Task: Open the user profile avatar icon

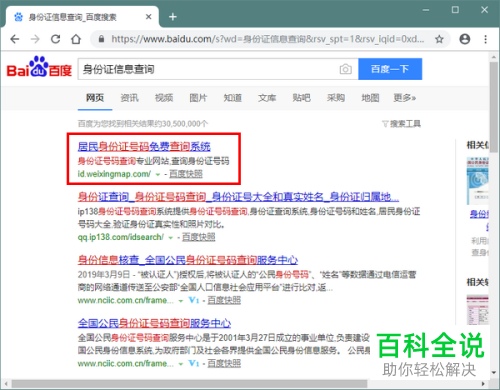Action: [465, 39]
